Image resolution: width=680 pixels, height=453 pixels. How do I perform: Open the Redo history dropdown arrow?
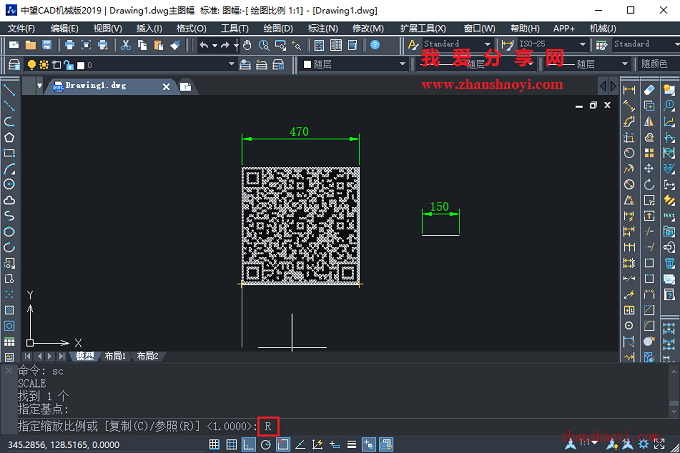236,45
